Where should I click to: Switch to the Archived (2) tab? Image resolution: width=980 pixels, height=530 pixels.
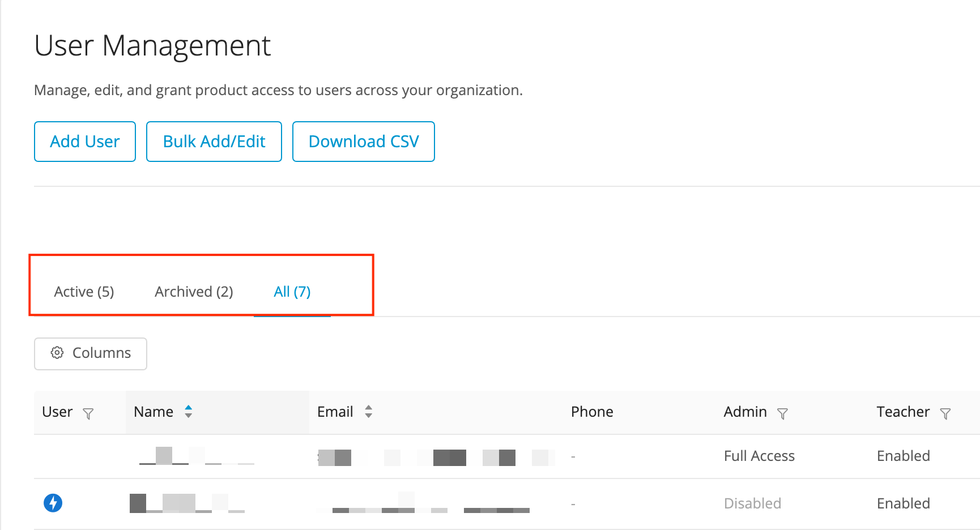pos(194,292)
